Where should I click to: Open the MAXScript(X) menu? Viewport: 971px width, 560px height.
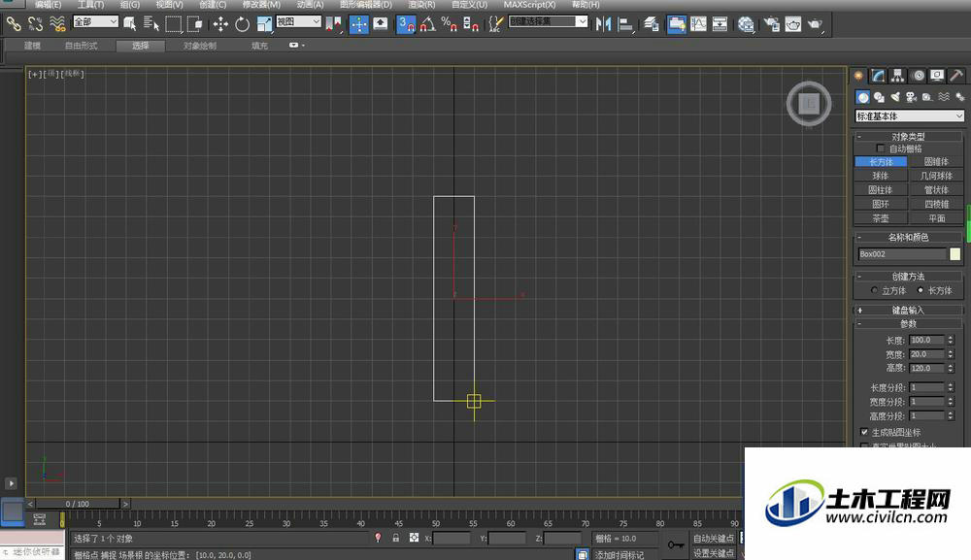point(529,5)
